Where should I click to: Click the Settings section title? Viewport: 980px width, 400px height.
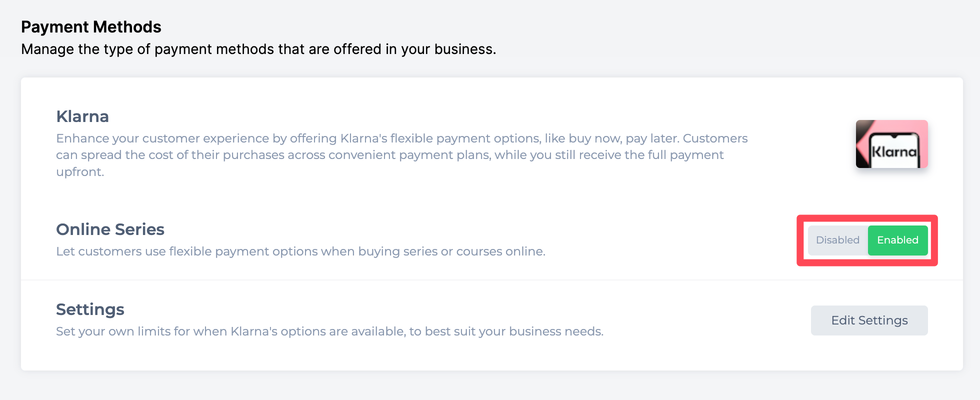coord(90,309)
